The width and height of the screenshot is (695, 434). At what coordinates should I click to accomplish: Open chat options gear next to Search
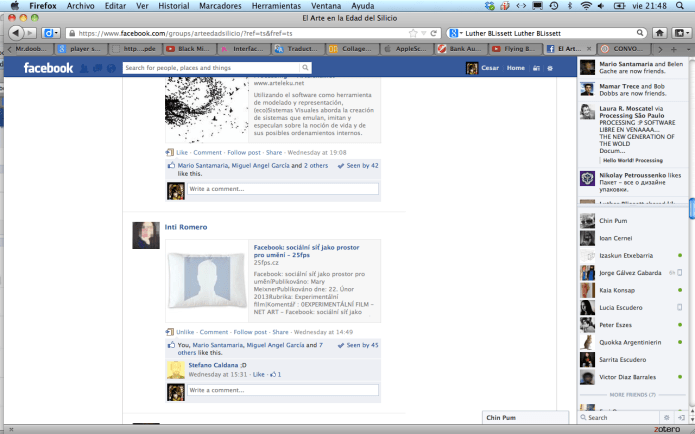666,418
